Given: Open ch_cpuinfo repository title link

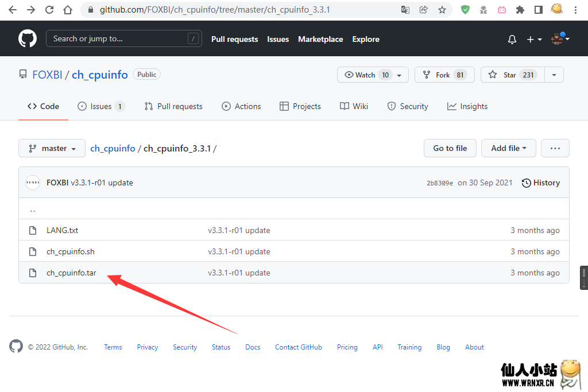Looking at the screenshot, I should 100,75.
